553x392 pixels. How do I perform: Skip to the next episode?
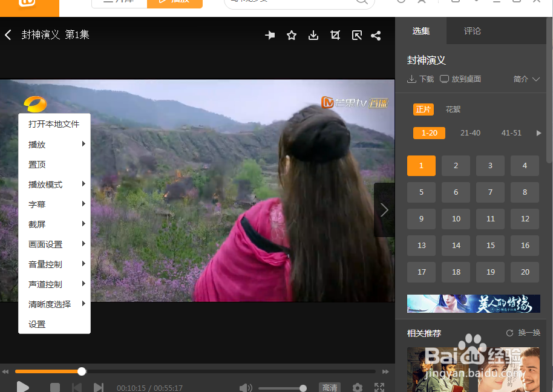coord(99,388)
